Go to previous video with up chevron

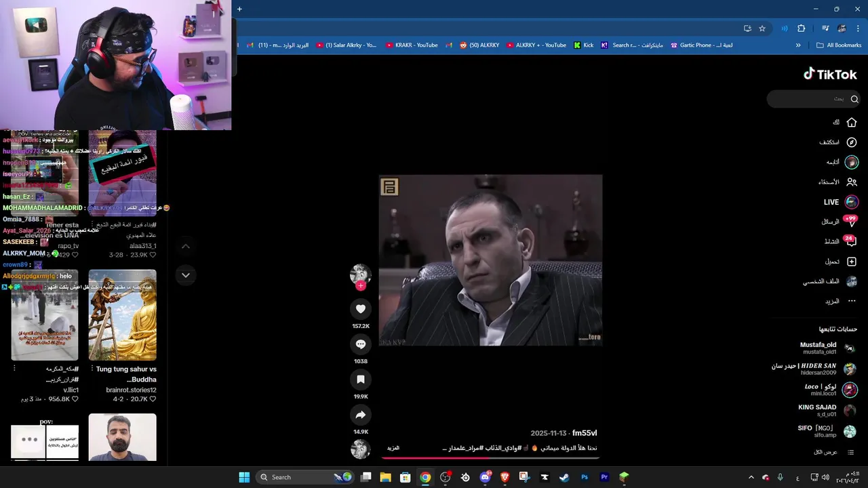[186, 246]
